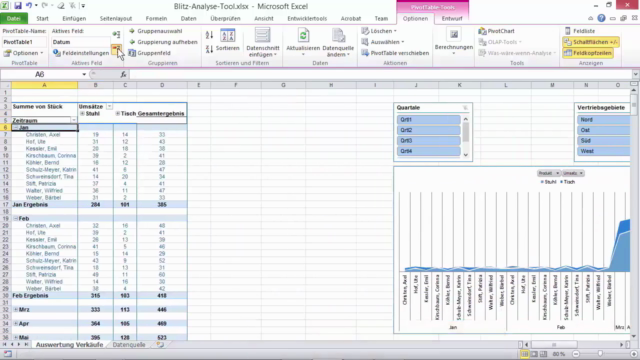Open the Zeitraum filter dropdown
640x360 pixels.
[x=73, y=120]
